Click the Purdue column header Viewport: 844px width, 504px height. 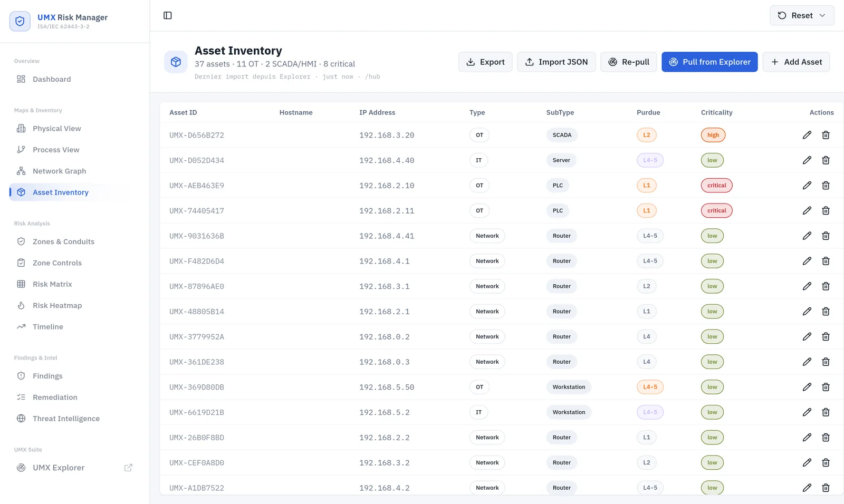click(x=648, y=112)
